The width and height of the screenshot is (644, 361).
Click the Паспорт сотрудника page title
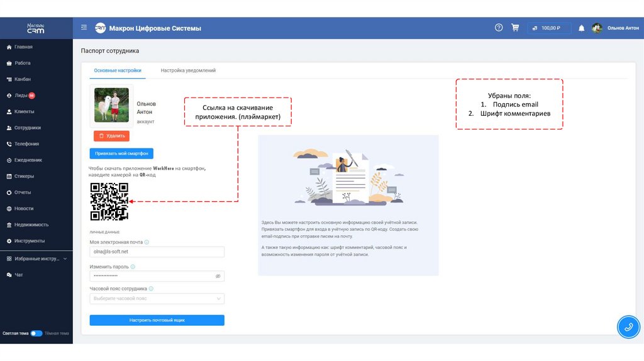(x=109, y=50)
